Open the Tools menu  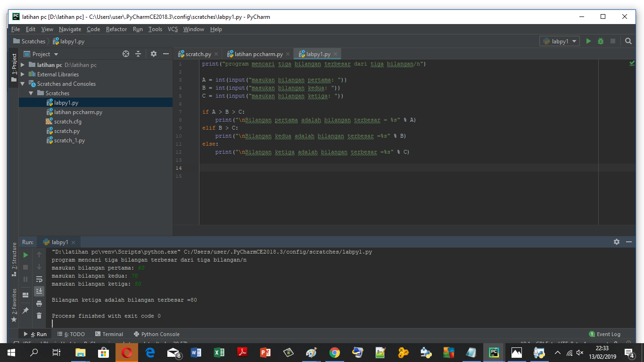(155, 29)
